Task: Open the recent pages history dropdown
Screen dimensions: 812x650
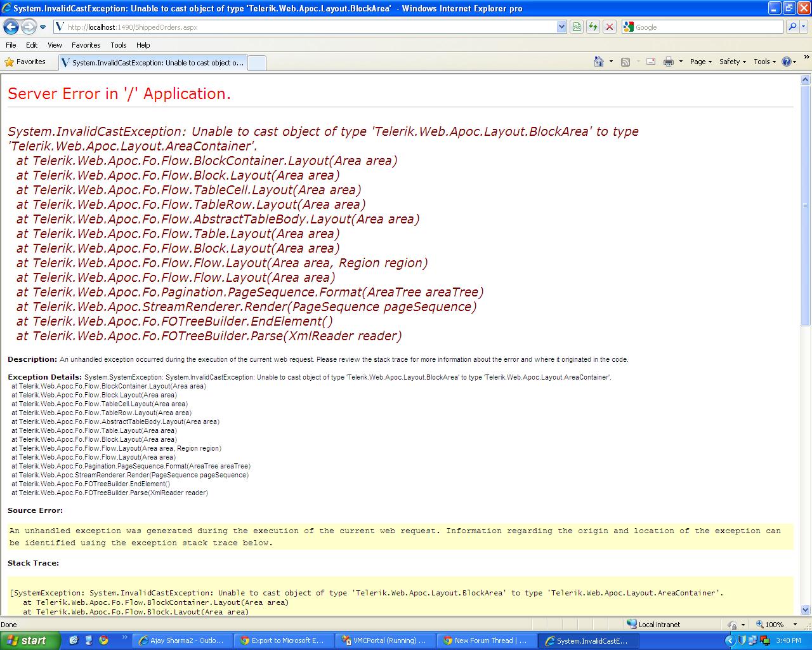Action: [43, 27]
